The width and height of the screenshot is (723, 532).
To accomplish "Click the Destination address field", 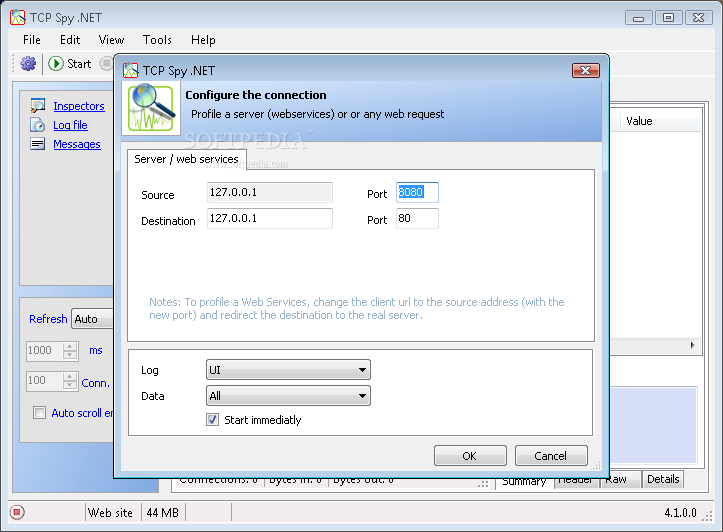I will pyautogui.click(x=270, y=218).
